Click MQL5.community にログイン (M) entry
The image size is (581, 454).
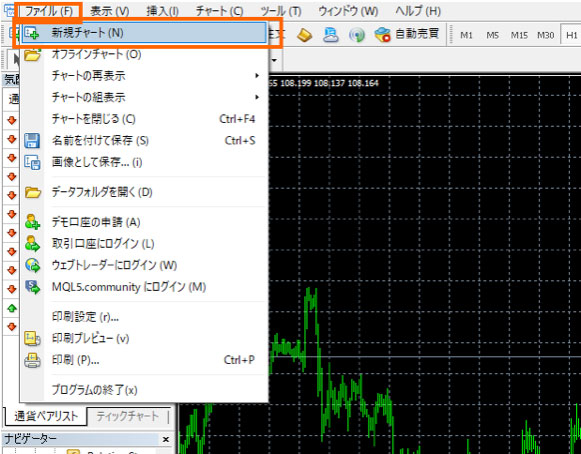[144, 287]
